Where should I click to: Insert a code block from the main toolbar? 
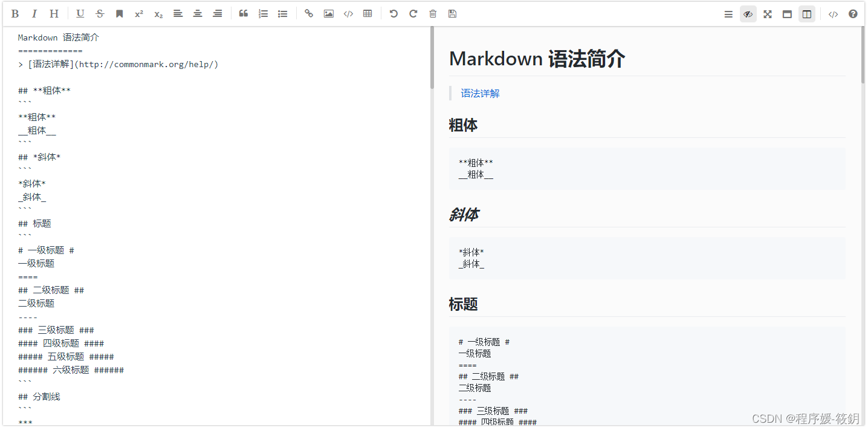tap(348, 14)
